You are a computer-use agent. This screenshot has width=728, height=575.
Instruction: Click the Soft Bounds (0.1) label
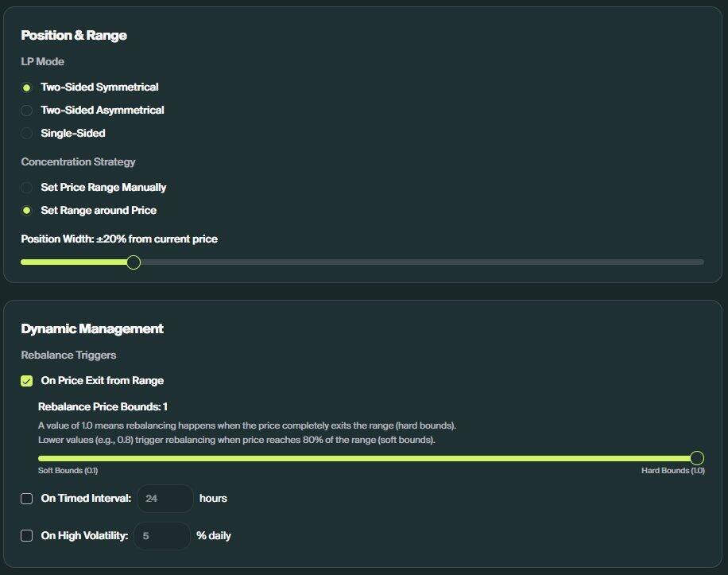pos(68,471)
